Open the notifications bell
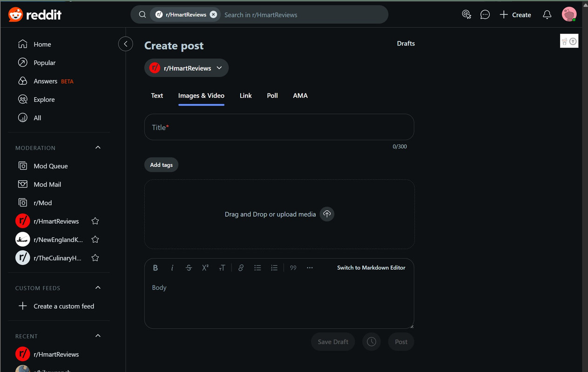Image resolution: width=588 pixels, height=372 pixels. click(x=547, y=15)
